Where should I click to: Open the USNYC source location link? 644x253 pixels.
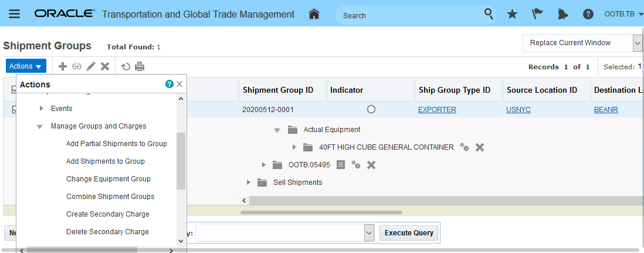[518, 110]
